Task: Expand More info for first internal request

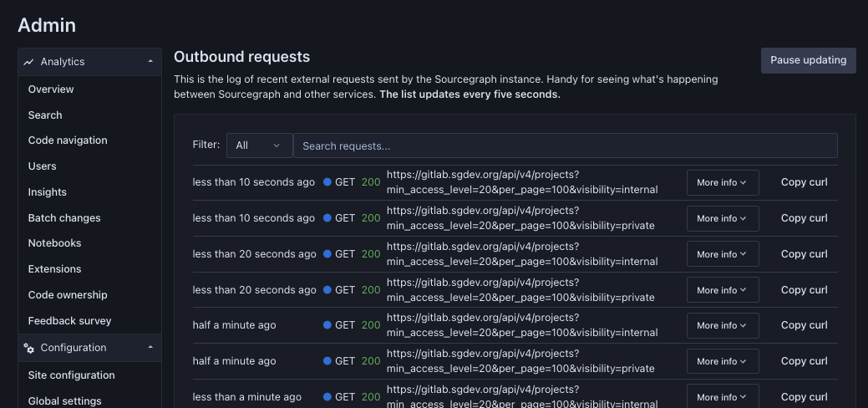Action: (x=723, y=182)
